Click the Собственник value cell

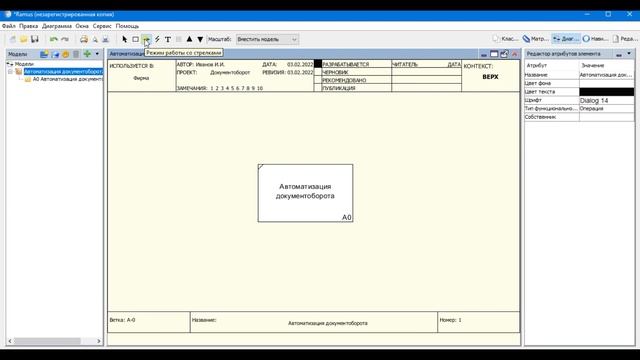point(607,117)
